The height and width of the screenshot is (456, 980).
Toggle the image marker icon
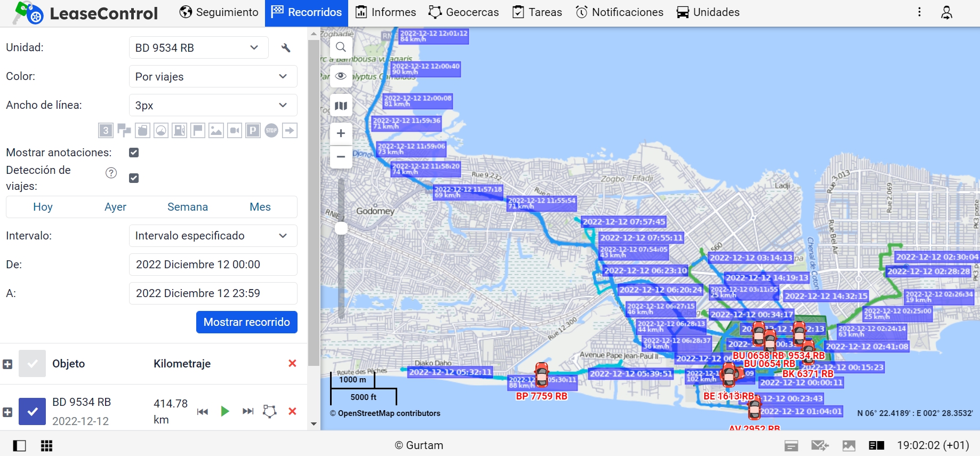(x=216, y=130)
